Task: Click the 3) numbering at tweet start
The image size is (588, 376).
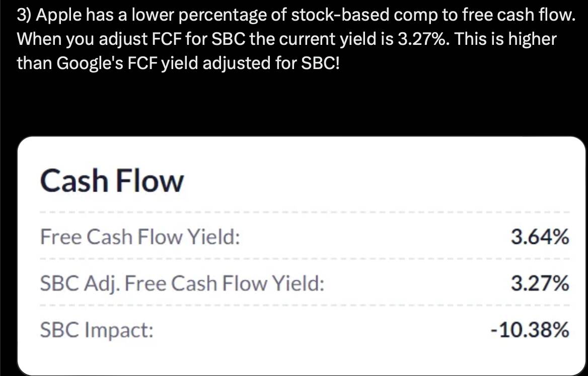Action: tap(25, 16)
